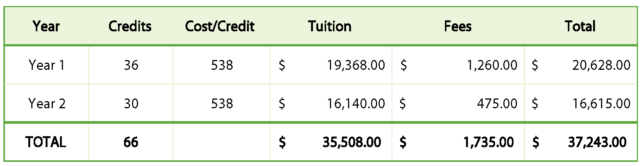Select the Year 2 row label
The image size is (644, 166).
point(47,103)
